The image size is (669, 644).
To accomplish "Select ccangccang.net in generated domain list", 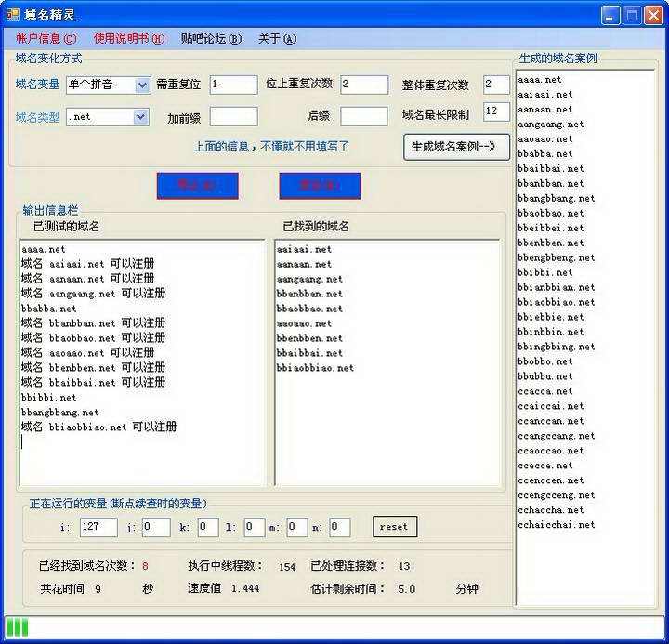I will pyautogui.click(x=556, y=436).
